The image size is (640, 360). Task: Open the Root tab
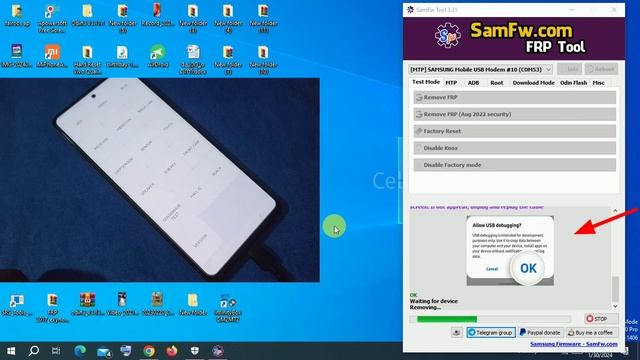[497, 82]
